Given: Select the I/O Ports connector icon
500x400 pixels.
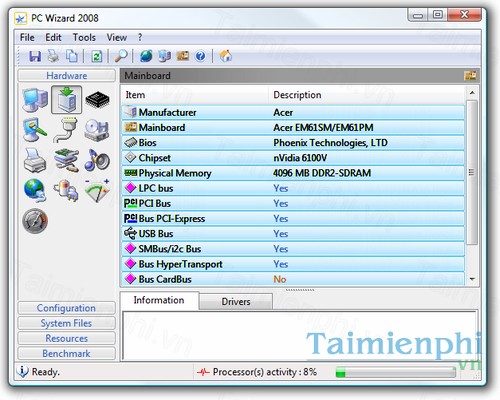Looking at the screenshot, I should [65, 130].
